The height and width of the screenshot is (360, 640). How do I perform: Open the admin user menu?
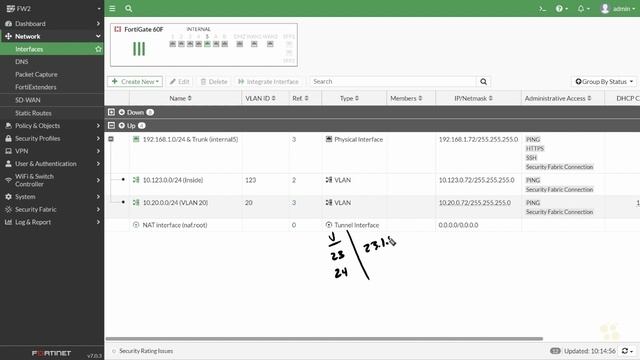[618, 9]
